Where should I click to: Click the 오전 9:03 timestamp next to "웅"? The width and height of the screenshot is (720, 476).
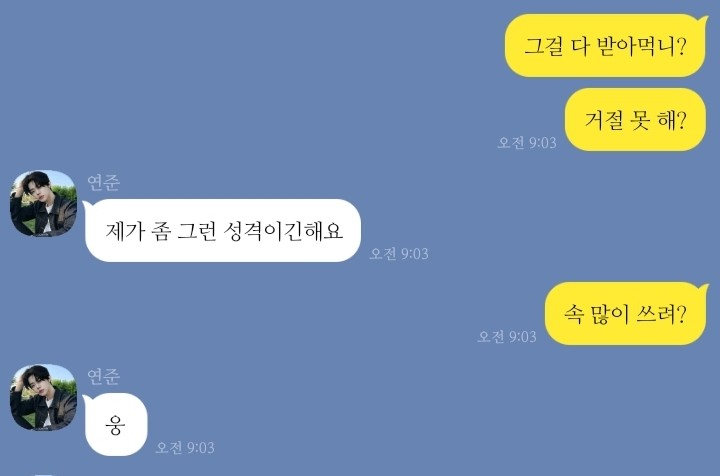point(185,448)
